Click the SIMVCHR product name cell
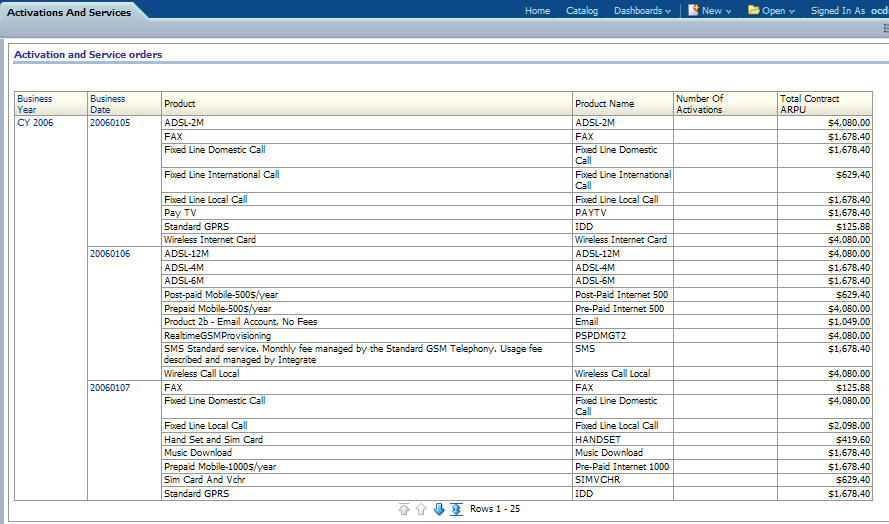 click(623, 480)
